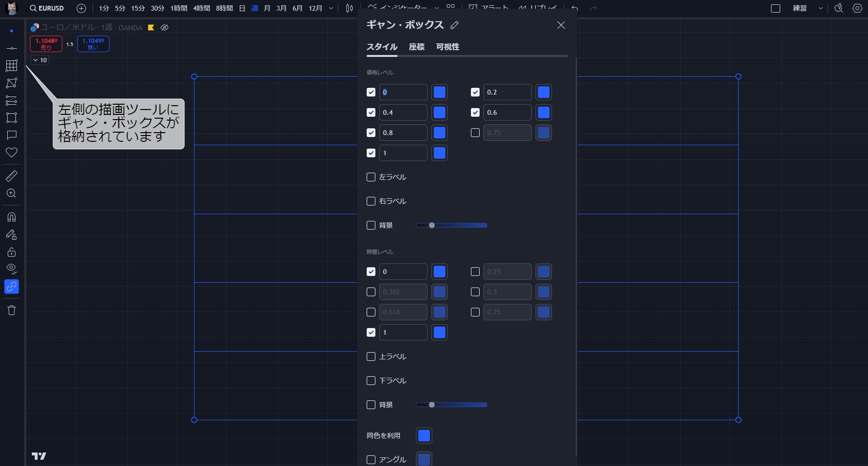The height and width of the screenshot is (466, 868).
Task: Toggle symbol visibility eye icon next to OANDA
Action: (x=165, y=27)
